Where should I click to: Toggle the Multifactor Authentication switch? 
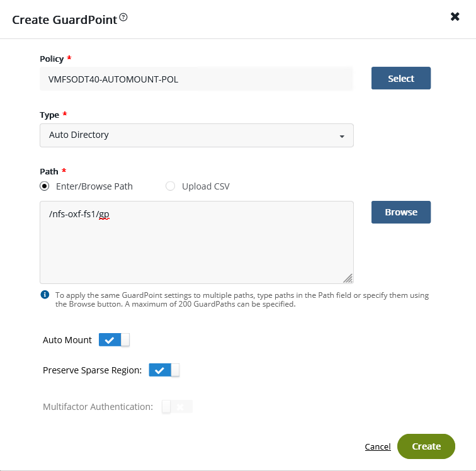click(177, 407)
